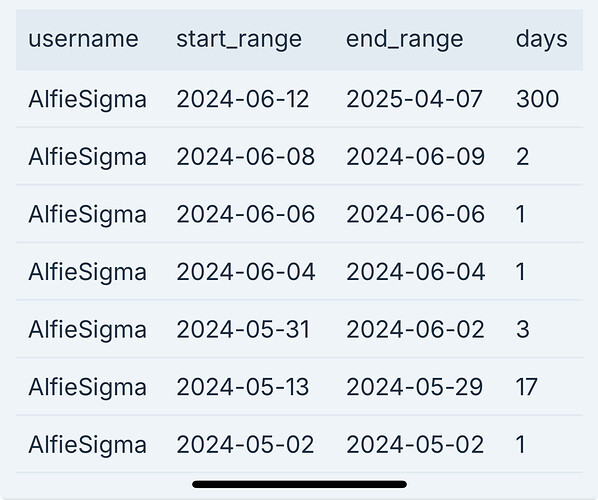Click the username column header
This screenshot has width=598, height=500.
pyautogui.click(x=83, y=39)
